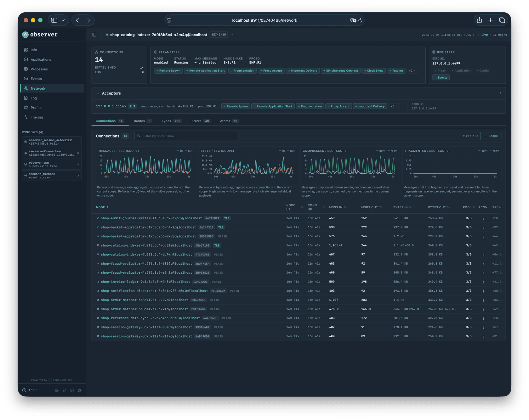The image size is (529, 420).
Task: Open the Atoms tab
Action: 229,121
